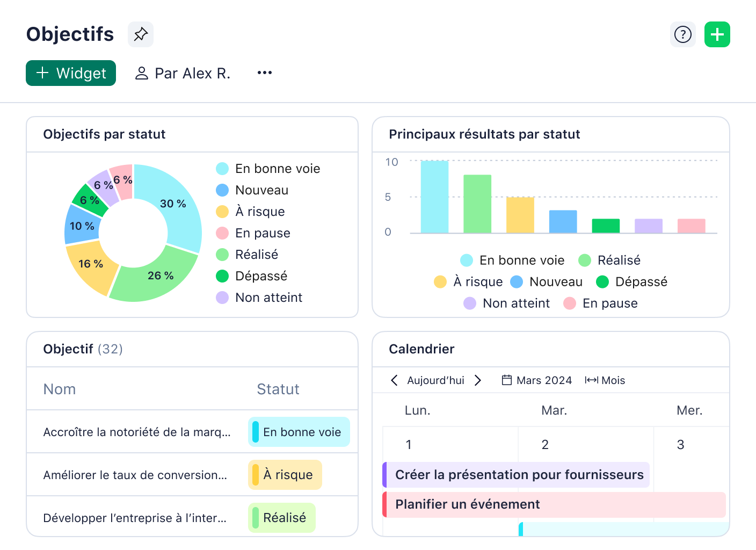Click the green plus icon top right
This screenshot has height=550, width=756.
717,34
